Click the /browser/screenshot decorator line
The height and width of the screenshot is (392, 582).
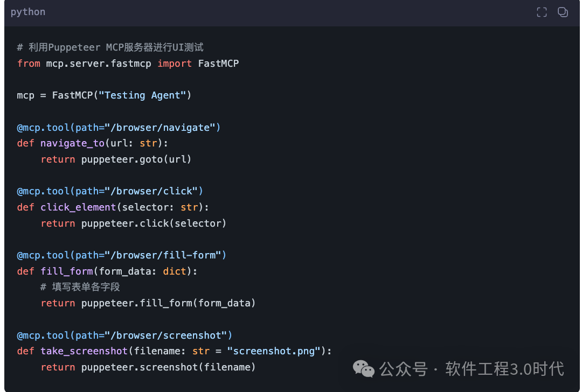pyautogui.click(x=124, y=335)
